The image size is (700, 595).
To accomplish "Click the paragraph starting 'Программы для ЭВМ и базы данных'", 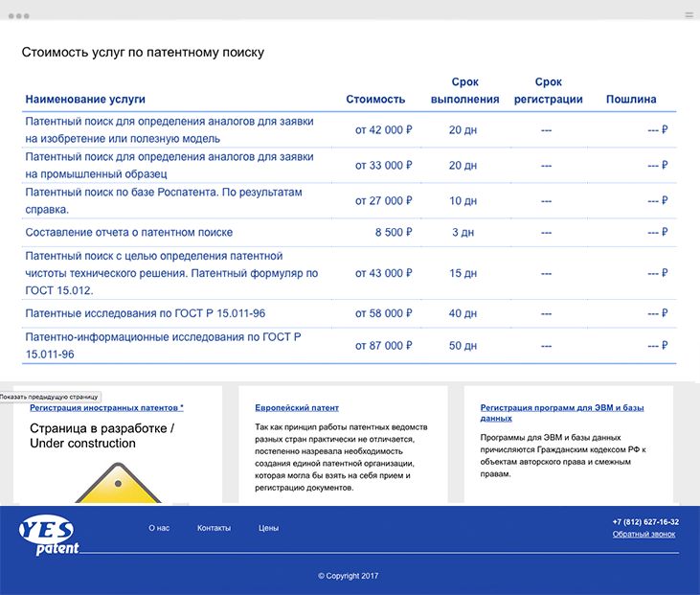I will [x=563, y=456].
